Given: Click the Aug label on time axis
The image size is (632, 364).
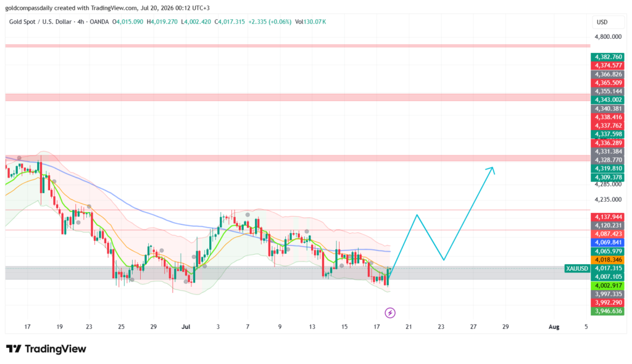Looking at the screenshot, I should pyautogui.click(x=554, y=327).
